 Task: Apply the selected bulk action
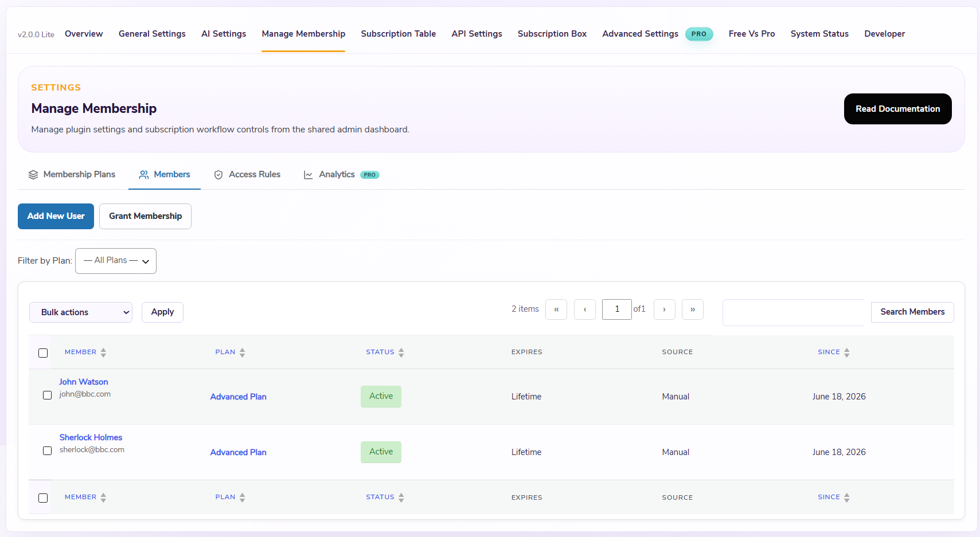coord(162,312)
